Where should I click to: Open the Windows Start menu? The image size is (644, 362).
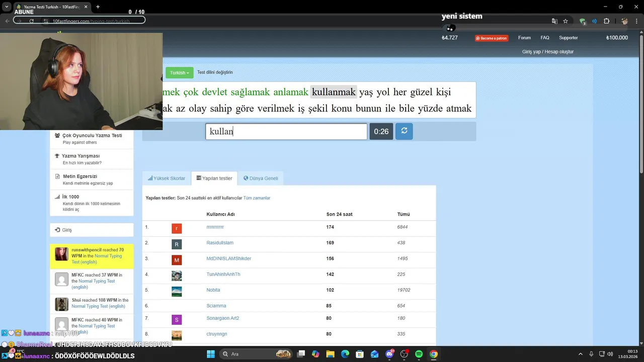pos(210,354)
